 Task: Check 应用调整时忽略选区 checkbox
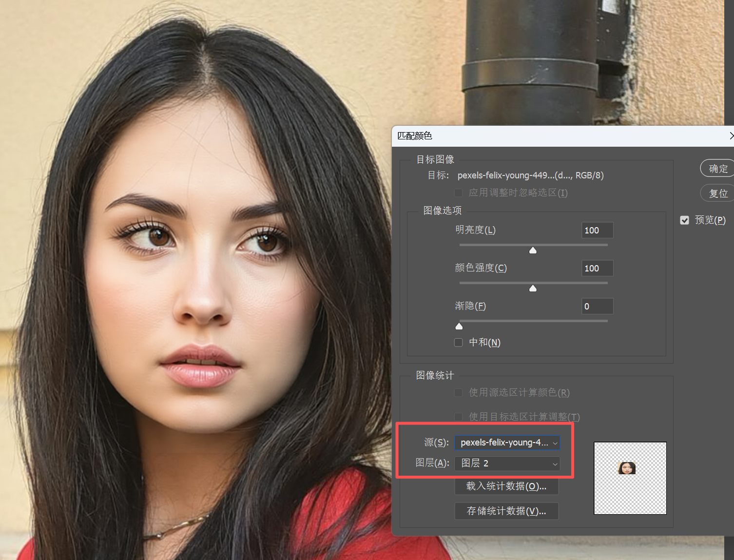tap(458, 193)
